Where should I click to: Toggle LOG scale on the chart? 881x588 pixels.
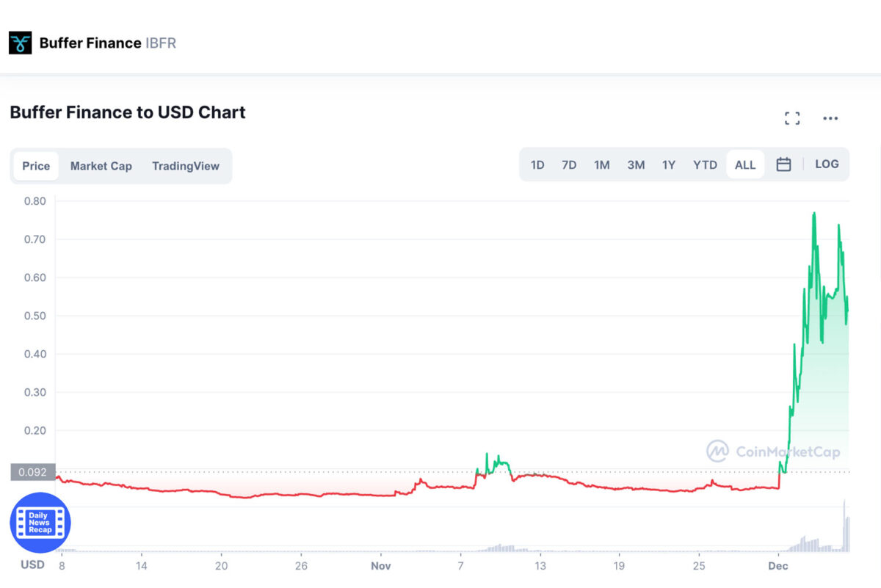pyautogui.click(x=827, y=164)
